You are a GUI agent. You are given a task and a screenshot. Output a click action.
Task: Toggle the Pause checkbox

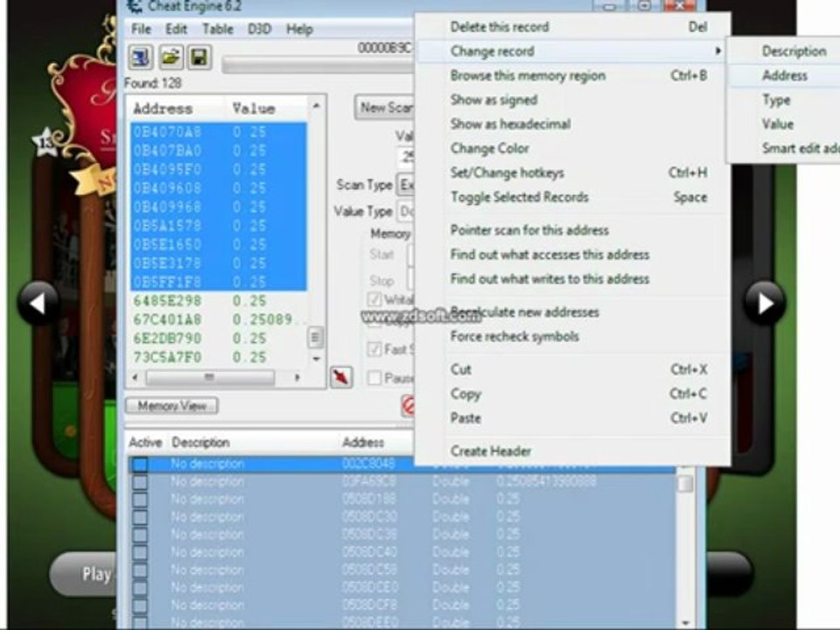tap(374, 378)
